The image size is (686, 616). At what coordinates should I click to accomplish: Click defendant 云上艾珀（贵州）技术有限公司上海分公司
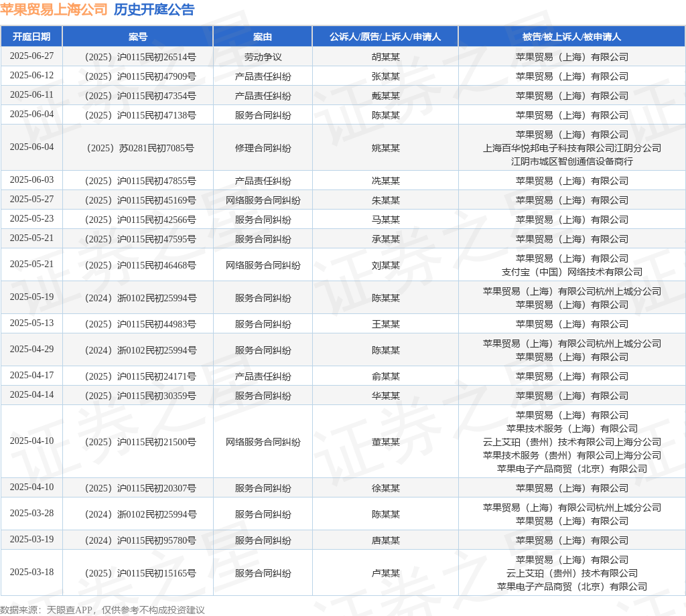572,442
